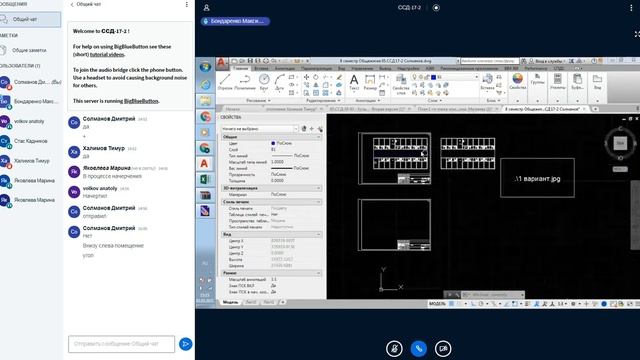Select the Circle (Круг) tool
The width and height of the screenshot is (640, 360).
264,81
